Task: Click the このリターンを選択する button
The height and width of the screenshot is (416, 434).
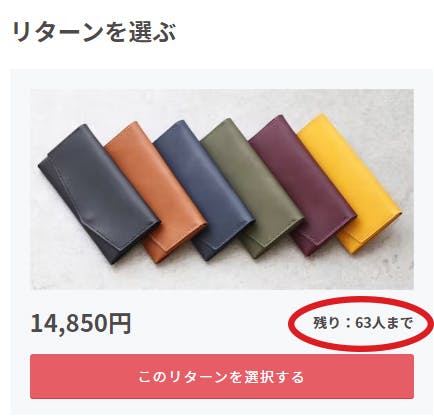Action: pos(222,377)
